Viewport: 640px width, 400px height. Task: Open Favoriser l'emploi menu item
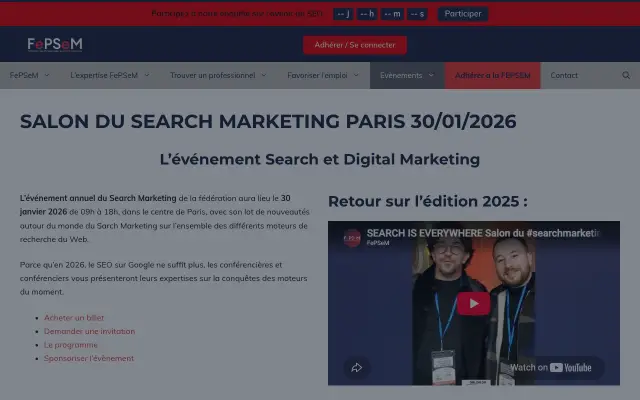point(317,75)
